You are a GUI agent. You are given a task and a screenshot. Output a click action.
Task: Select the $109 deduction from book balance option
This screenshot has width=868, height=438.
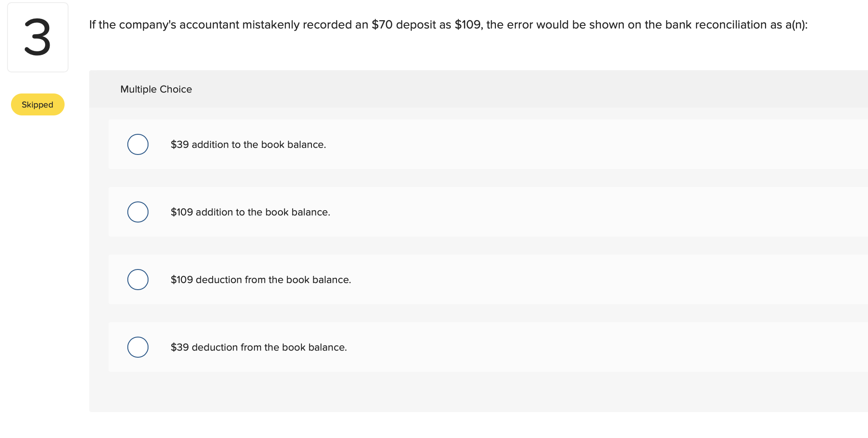(138, 280)
